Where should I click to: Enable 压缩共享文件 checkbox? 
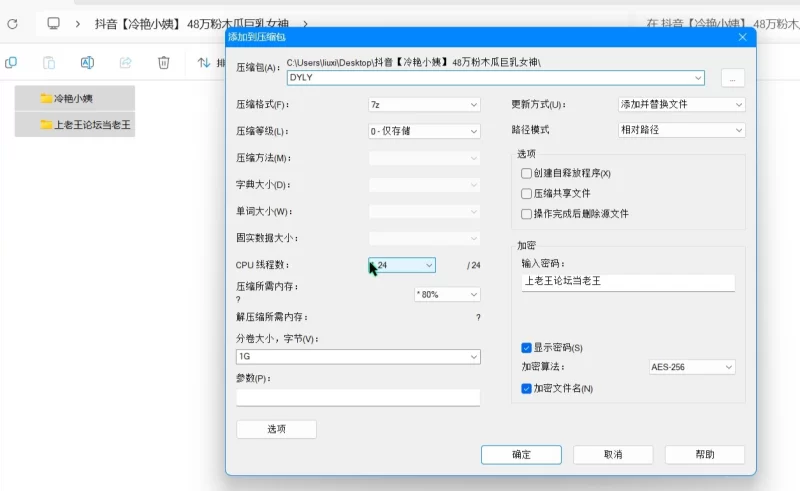click(x=527, y=193)
